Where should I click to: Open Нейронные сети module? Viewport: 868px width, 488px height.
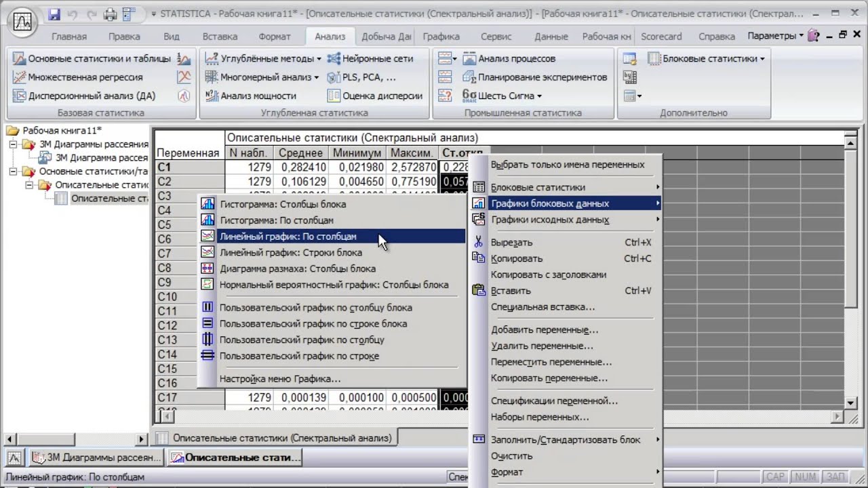tap(377, 59)
